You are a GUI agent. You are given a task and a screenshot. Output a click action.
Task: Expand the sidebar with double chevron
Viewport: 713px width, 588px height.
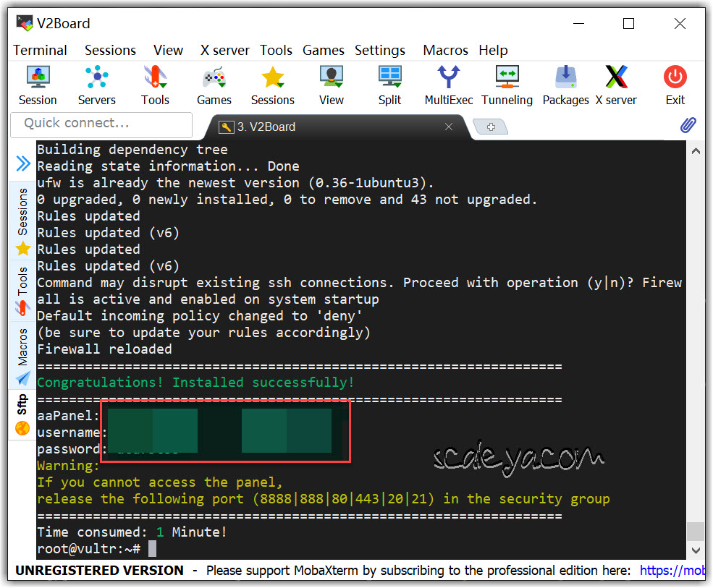click(23, 164)
